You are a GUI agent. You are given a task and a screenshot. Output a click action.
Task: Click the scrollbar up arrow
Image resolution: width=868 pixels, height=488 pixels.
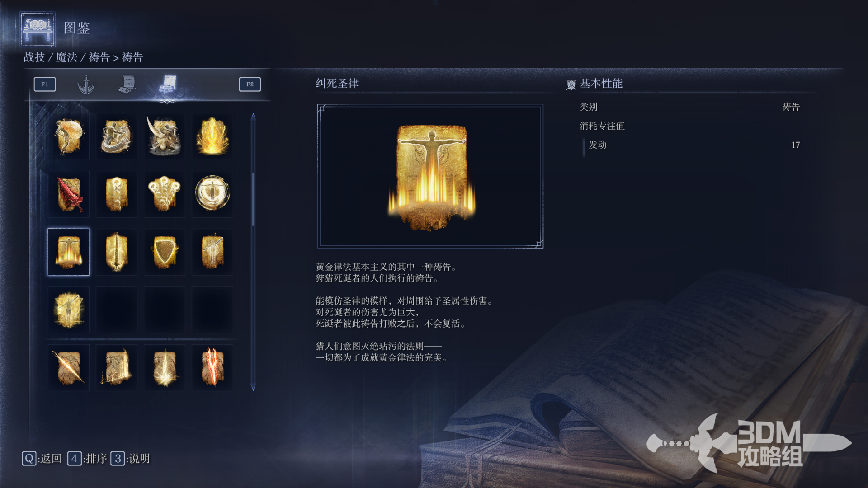253,117
